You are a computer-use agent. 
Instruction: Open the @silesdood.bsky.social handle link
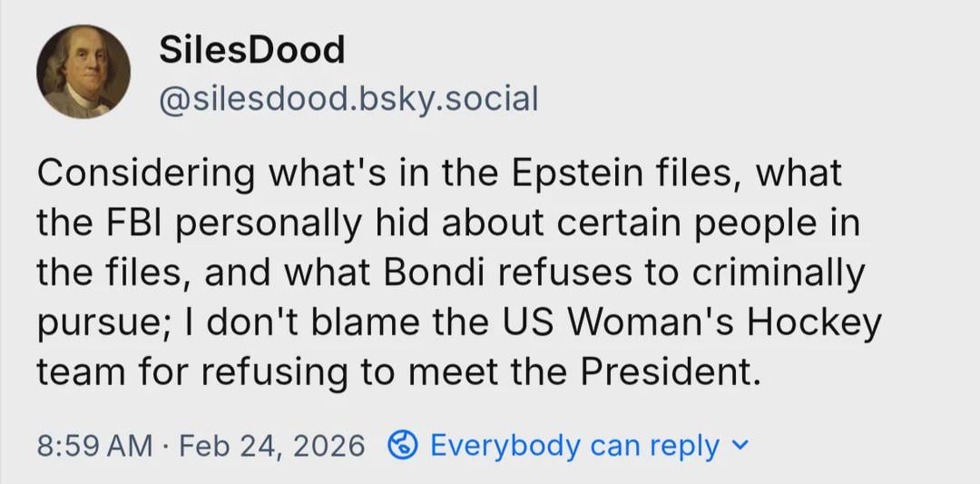pyautogui.click(x=348, y=98)
